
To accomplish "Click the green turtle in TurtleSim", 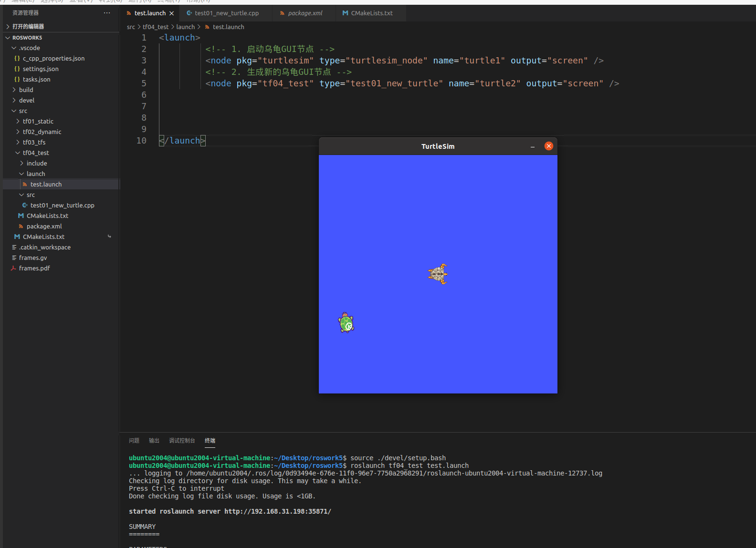I will [x=346, y=323].
